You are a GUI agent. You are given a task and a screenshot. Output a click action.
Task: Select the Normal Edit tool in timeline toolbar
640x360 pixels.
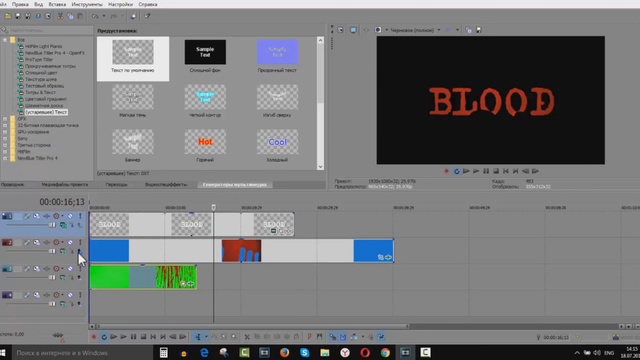click(198, 337)
